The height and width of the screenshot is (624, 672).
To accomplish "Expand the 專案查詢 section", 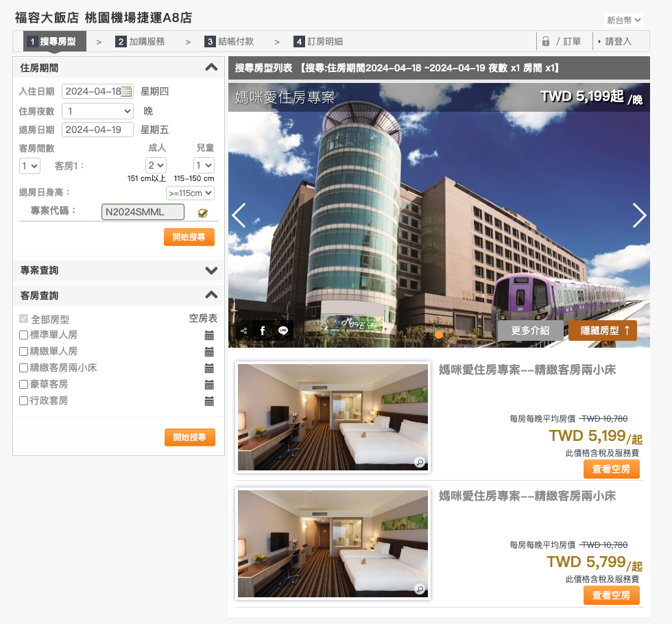I will [x=211, y=270].
